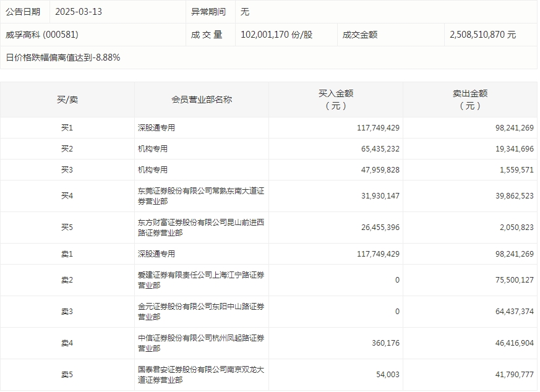Click the 卖出金额 column header
Viewport: 540px width, 392px height.
[x=472, y=98]
